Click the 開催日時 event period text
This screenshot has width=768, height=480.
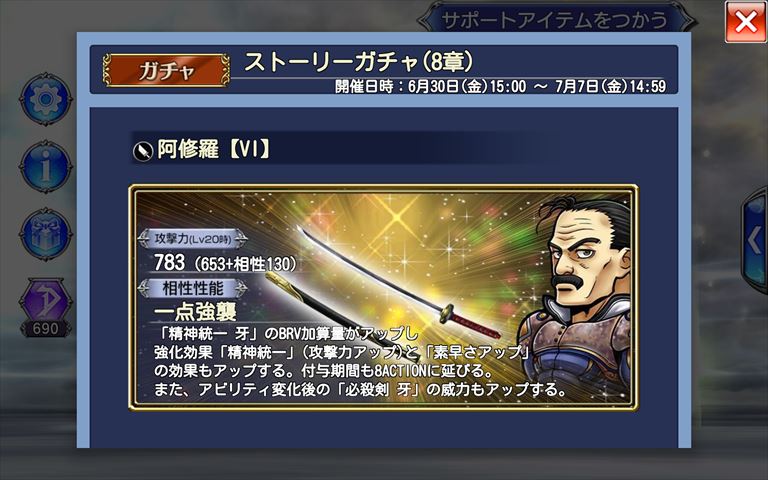pyautogui.click(x=501, y=86)
